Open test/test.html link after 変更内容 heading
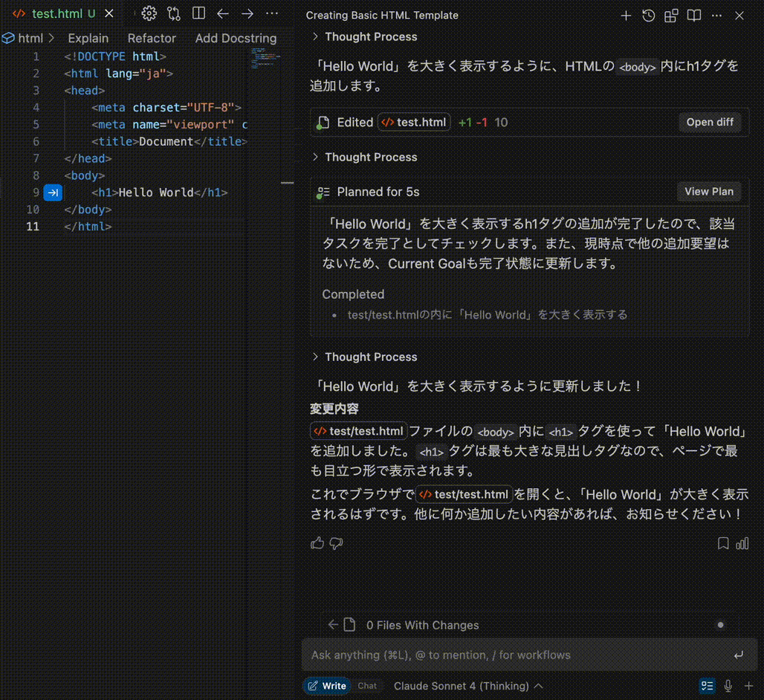The height and width of the screenshot is (700, 764). coord(359,431)
